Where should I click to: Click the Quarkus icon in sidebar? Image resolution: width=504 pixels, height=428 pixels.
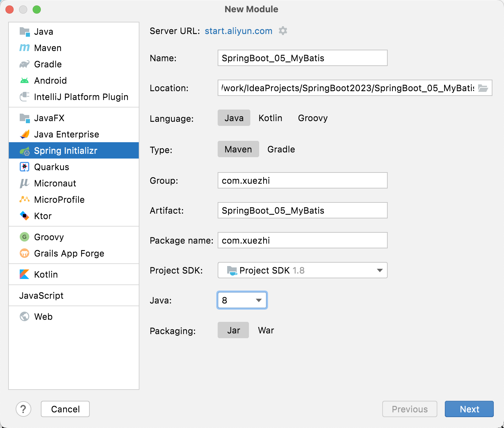[24, 167]
